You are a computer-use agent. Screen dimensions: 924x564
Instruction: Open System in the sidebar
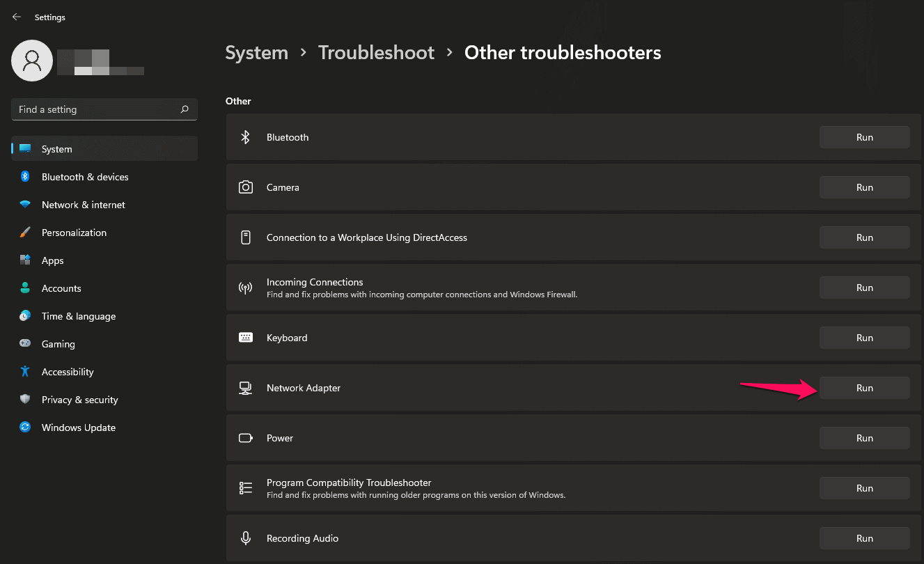(104, 149)
